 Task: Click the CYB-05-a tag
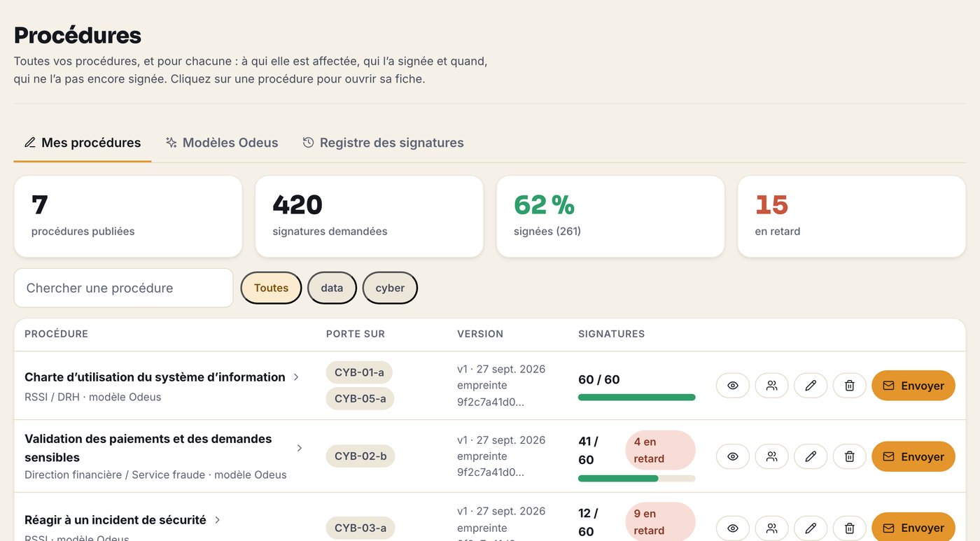[x=360, y=399]
